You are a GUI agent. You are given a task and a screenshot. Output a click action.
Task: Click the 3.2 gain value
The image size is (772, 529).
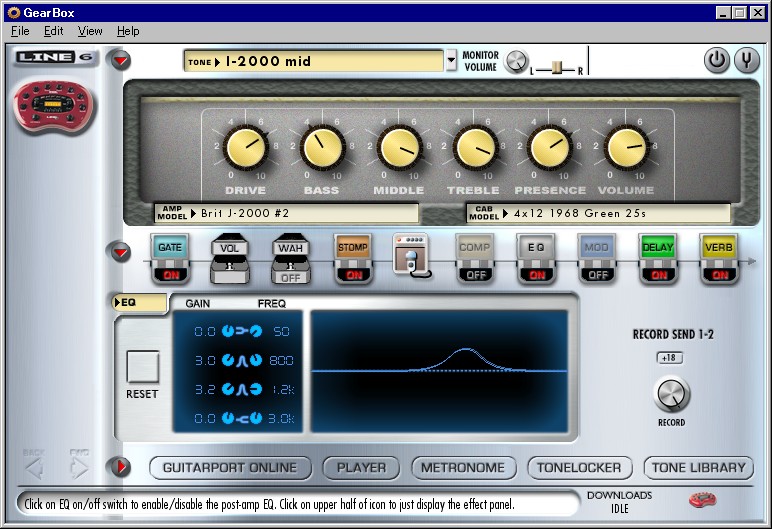(204, 390)
